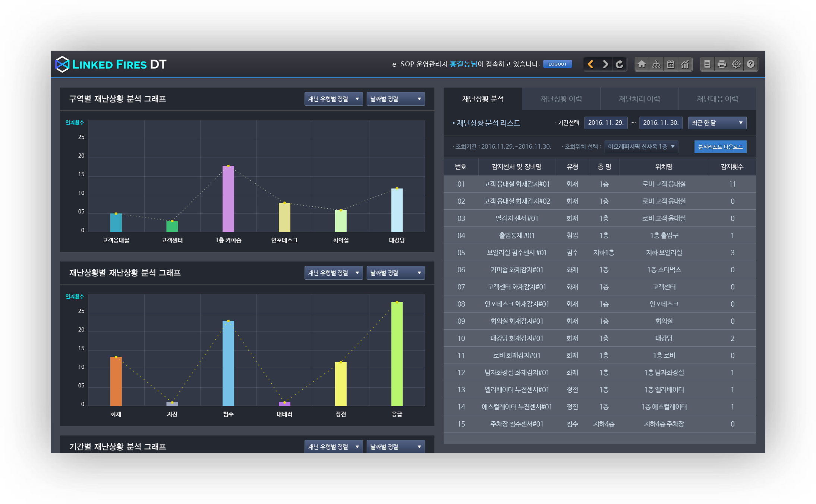
Task: Select row 고객센터 화재감지#01
Action: pos(600,287)
